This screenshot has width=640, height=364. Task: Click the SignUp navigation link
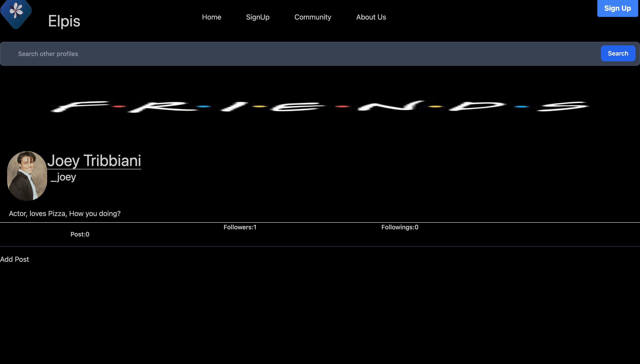pos(258,17)
